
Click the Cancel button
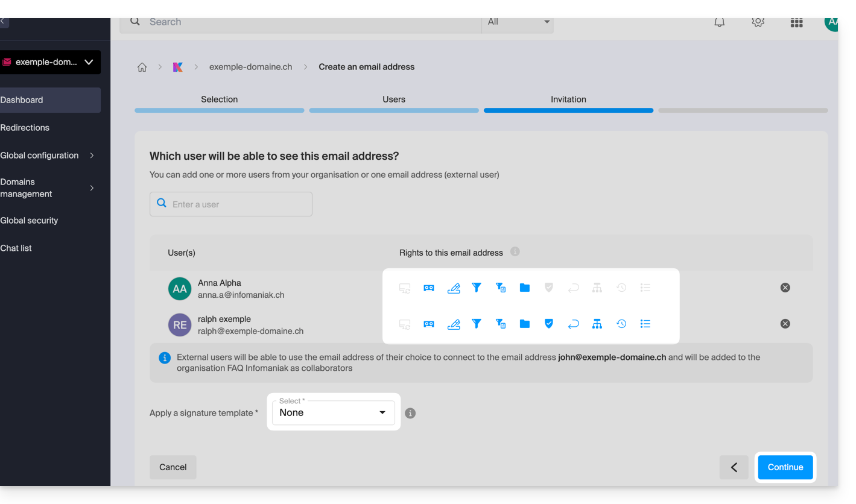click(173, 467)
